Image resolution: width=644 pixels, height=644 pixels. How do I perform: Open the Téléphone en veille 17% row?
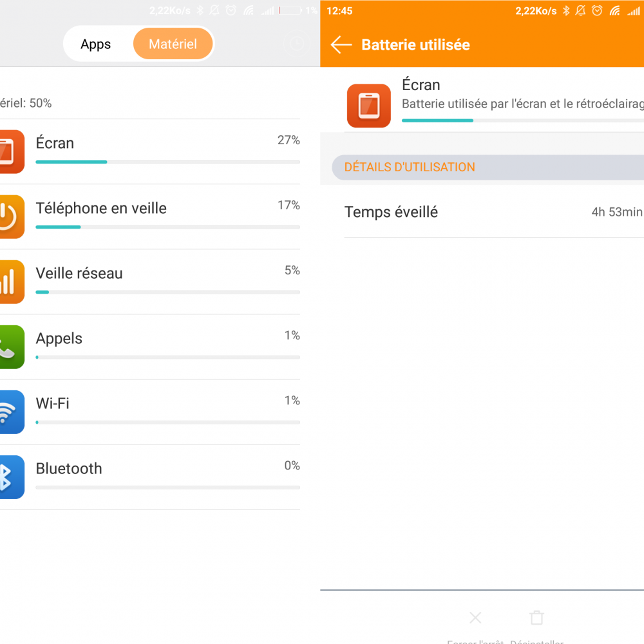coord(150,217)
